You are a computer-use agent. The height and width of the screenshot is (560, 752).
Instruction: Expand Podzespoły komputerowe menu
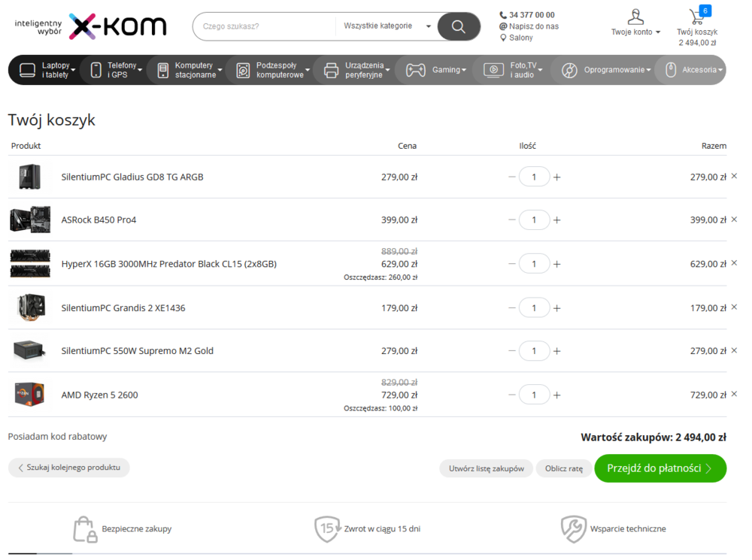272,70
